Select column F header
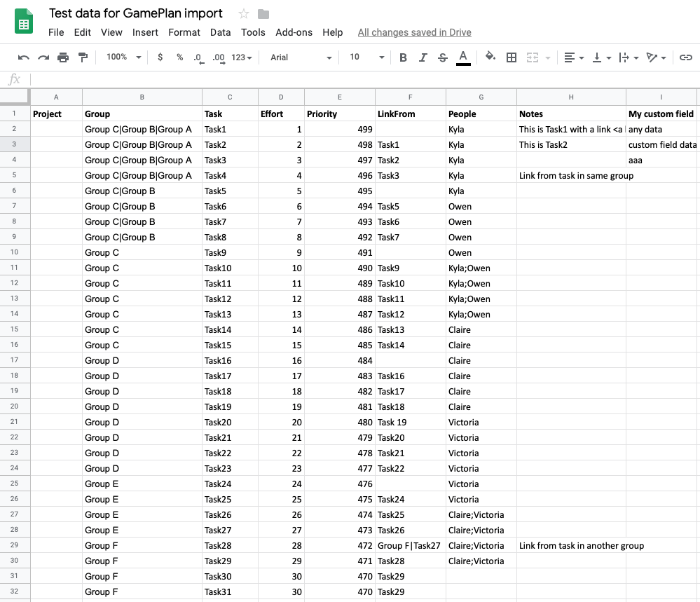 coord(411,97)
